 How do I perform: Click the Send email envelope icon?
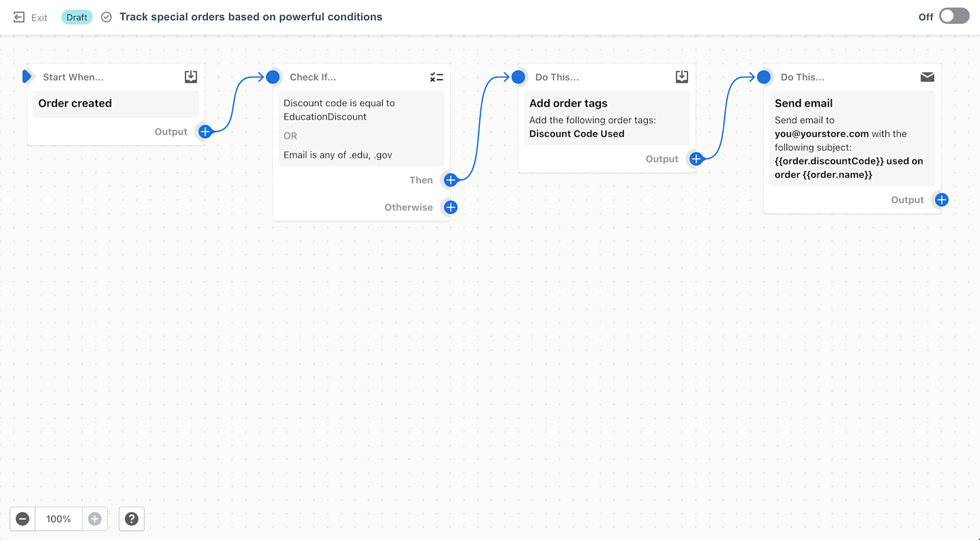pos(927,77)
